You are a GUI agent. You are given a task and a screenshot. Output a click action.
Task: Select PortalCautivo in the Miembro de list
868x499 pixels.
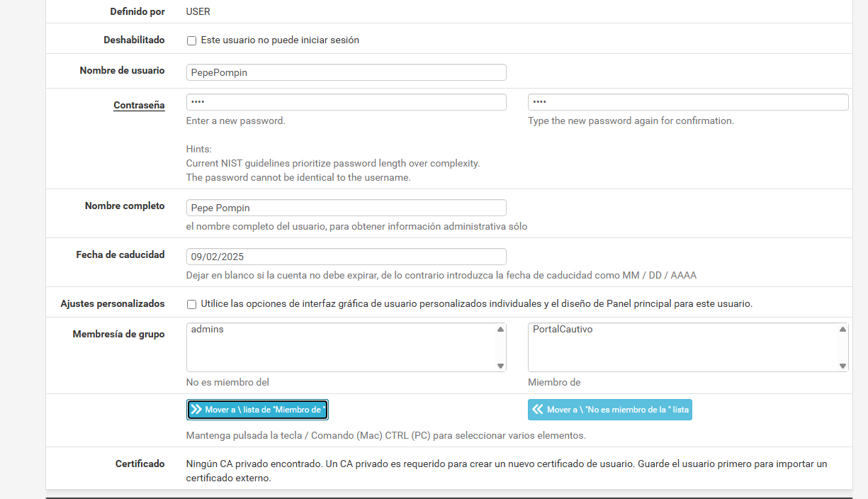coord(563,330)
